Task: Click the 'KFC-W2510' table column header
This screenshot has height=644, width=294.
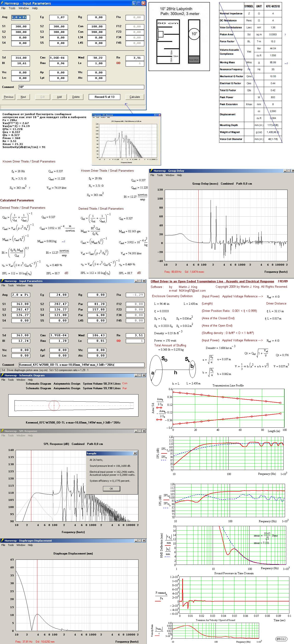Action: pyautogui.click(x=273, y=6)
